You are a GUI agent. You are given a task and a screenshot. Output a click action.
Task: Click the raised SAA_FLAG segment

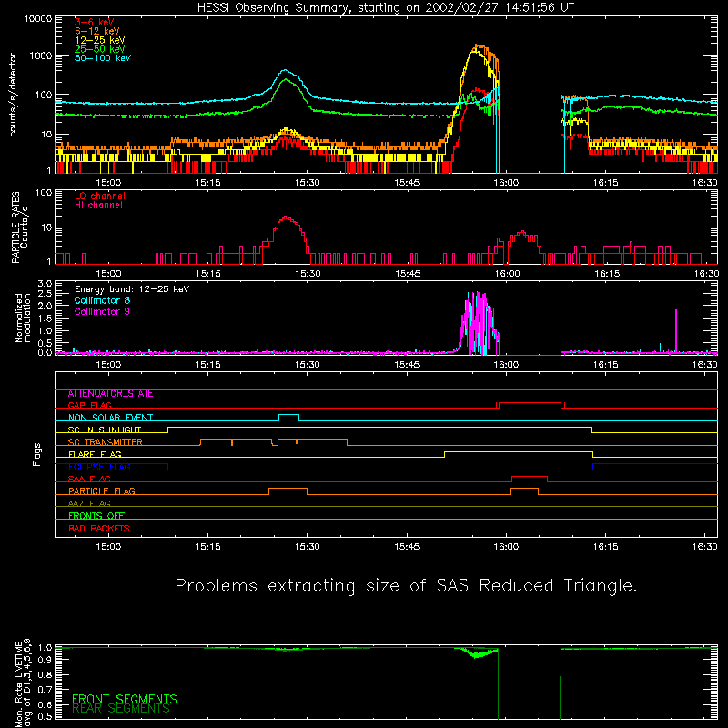coord(530,477)
